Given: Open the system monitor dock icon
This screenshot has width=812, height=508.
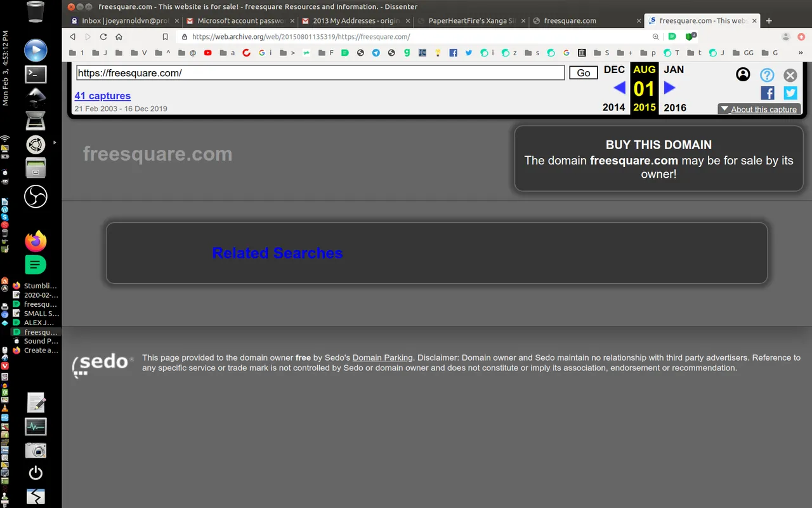Looking at the screenshot, I should point(36,427).
